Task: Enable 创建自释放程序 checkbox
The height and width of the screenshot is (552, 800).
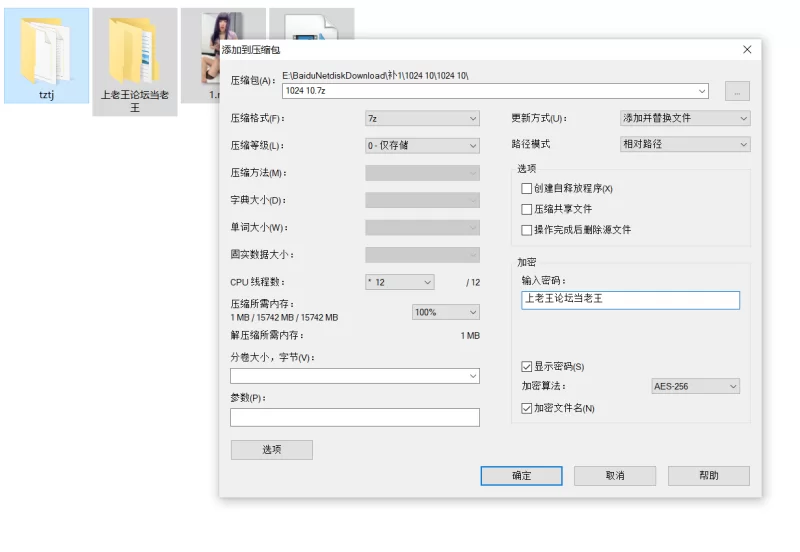Action: tap(527, 189)
